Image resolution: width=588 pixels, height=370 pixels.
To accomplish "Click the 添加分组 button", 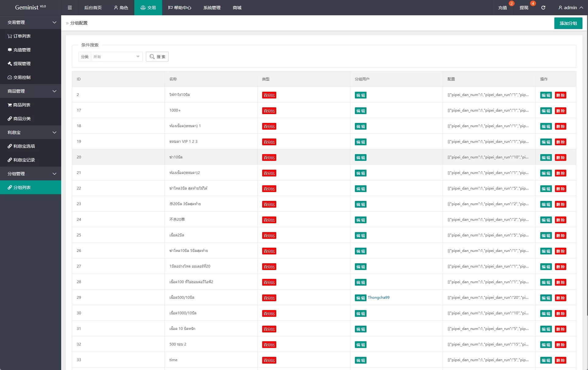I will (x=568, y=23).
